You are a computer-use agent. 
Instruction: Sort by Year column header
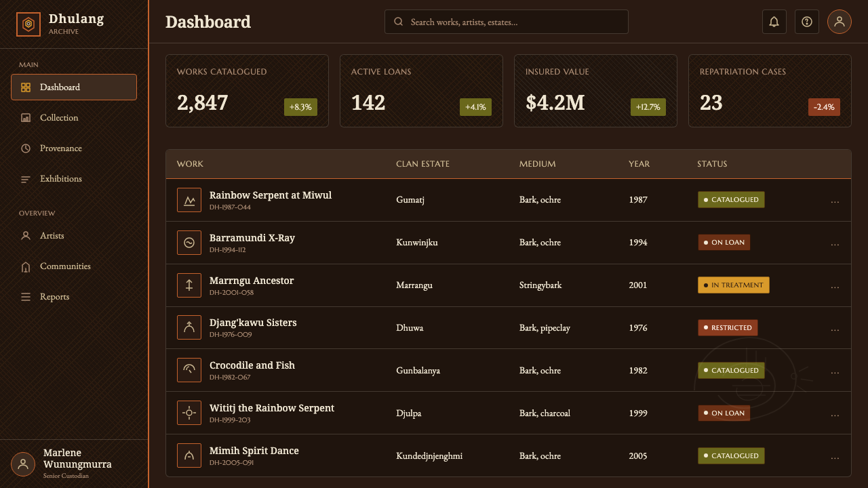pos(639,164)
